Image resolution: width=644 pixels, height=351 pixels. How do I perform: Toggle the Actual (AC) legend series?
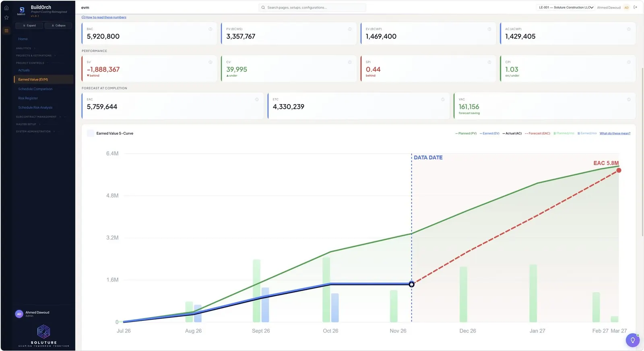512,133
